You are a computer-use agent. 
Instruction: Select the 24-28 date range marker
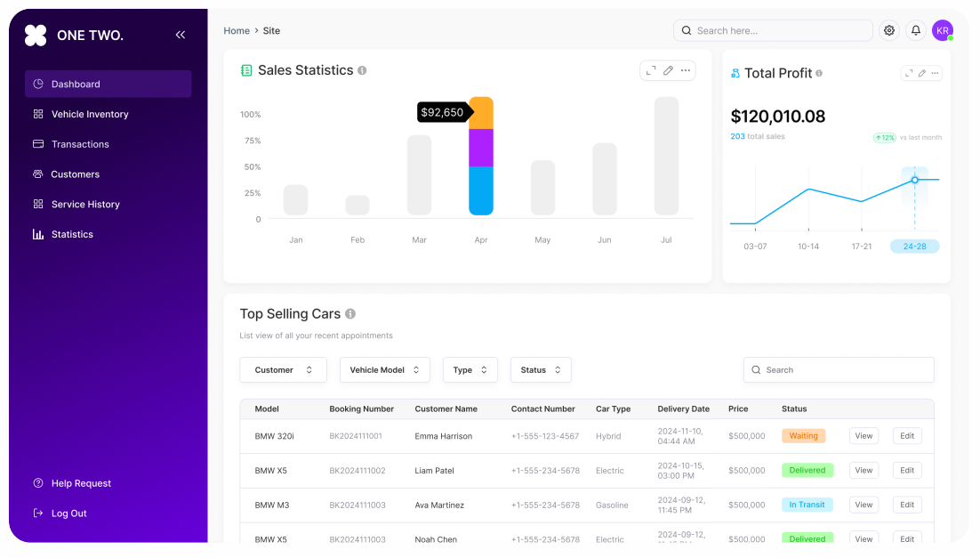pyautogui.click(x=914, y=247)
